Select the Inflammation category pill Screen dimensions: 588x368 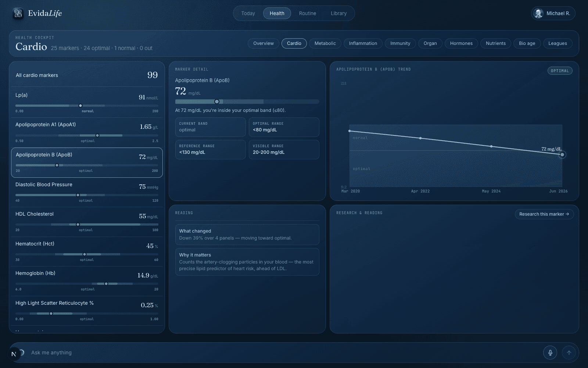pos(363,43)
